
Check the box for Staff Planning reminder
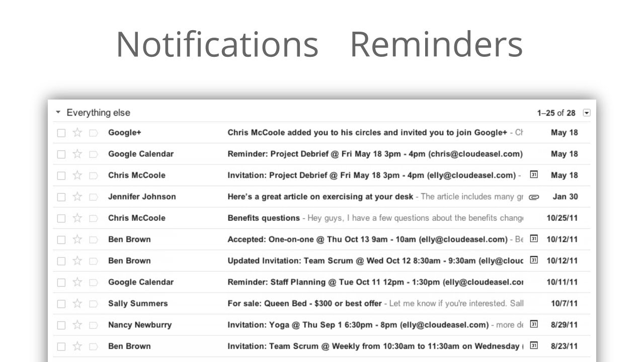pyautogui.click(x=61, y=283)
